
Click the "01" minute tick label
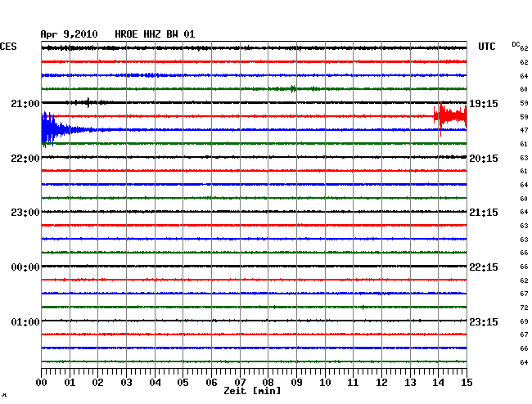pos(70,382)
